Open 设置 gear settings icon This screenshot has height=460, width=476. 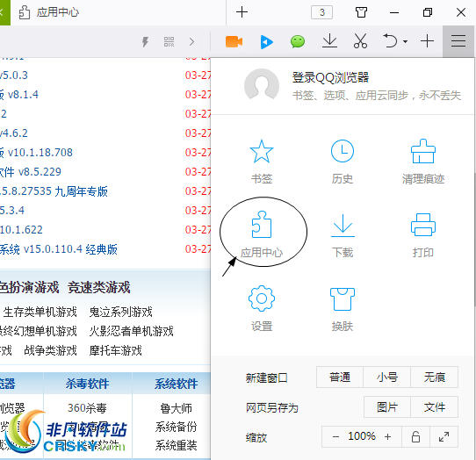point(262,298)
